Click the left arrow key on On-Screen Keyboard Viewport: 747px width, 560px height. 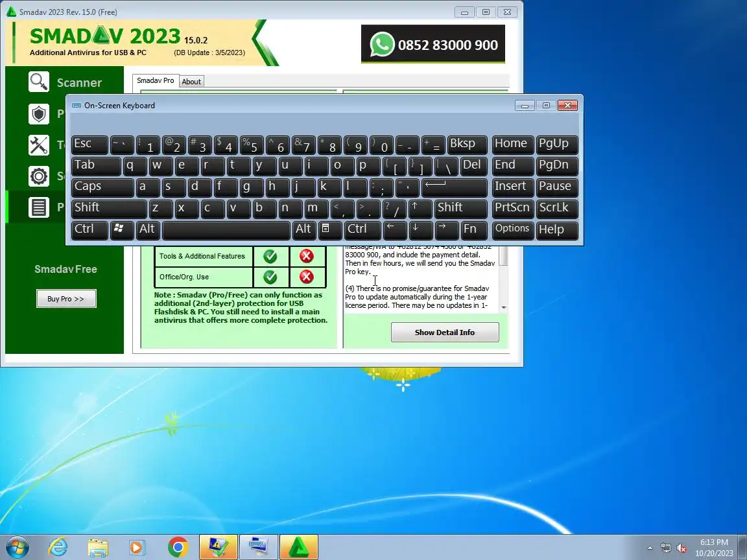[x=395, y=229]
